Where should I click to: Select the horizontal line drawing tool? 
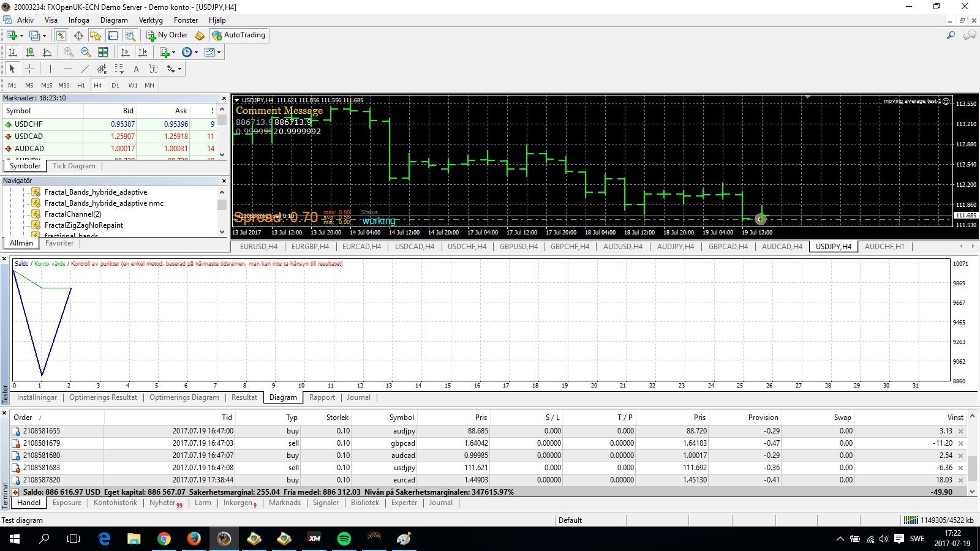point(67,69)
